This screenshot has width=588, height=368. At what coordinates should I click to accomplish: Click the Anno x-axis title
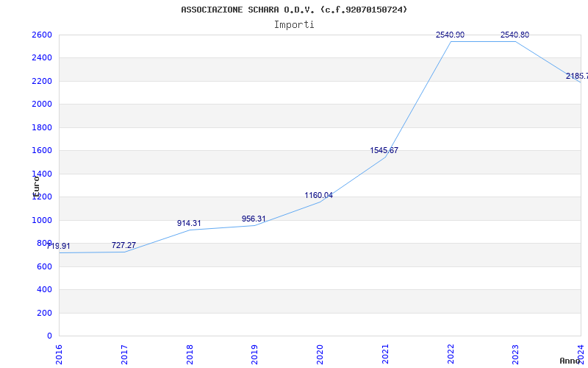569,361
